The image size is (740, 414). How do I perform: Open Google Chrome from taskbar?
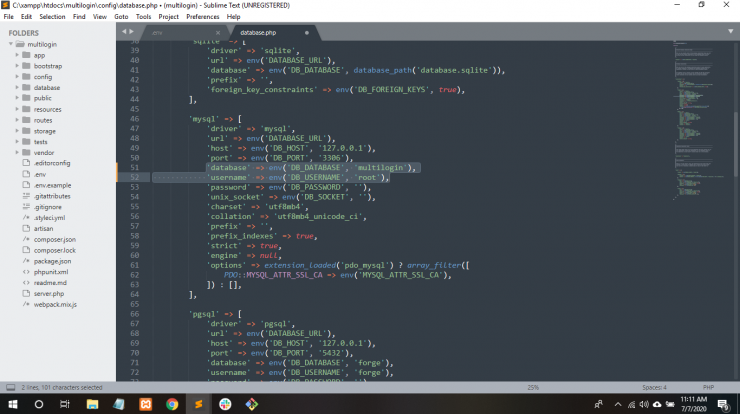click(172, 405)
